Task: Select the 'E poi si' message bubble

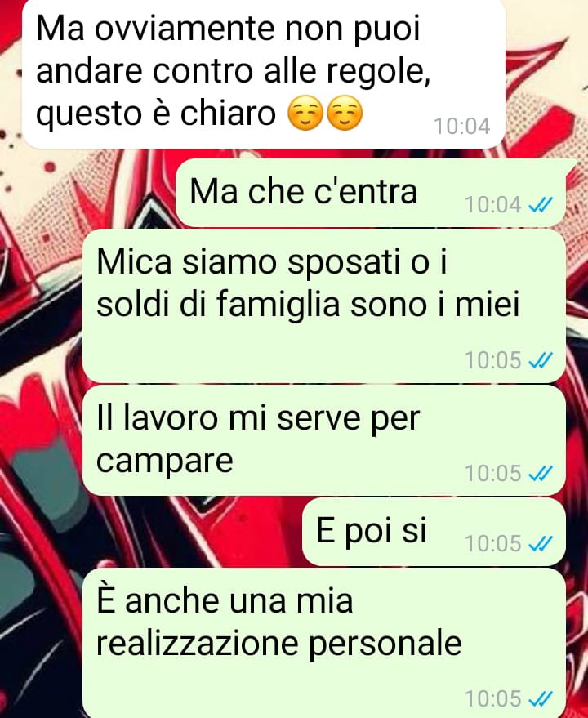Action: tap(434, 532)
